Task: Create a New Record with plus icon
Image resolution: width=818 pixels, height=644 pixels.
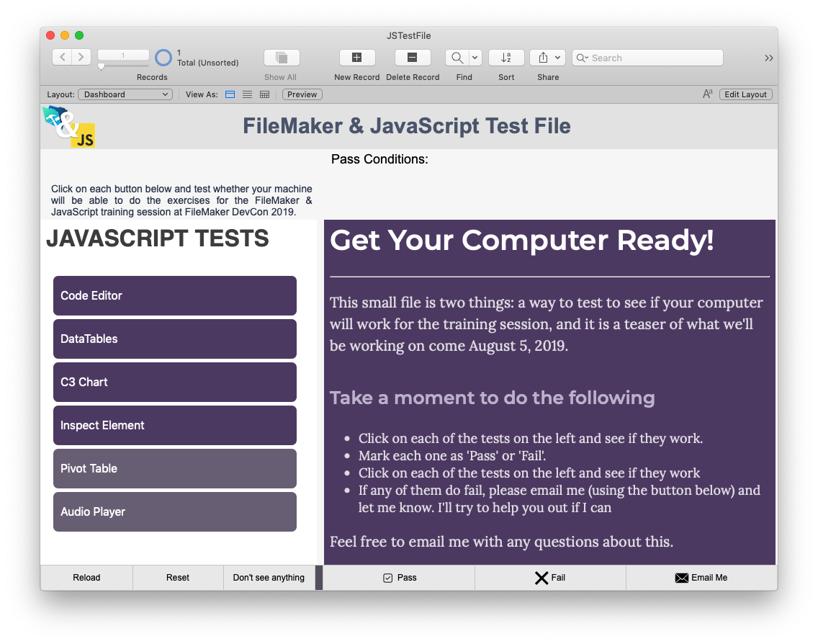Action: click(x=357, y=58)
